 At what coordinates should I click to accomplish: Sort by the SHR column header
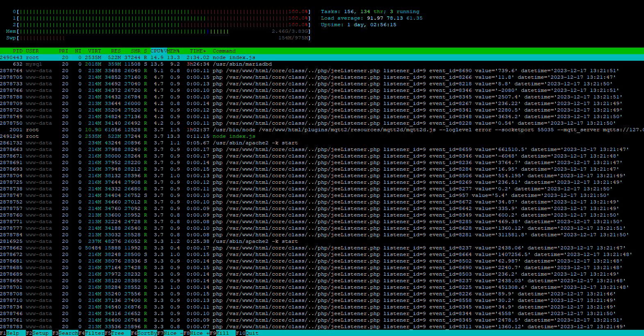(x=136, y=51)
